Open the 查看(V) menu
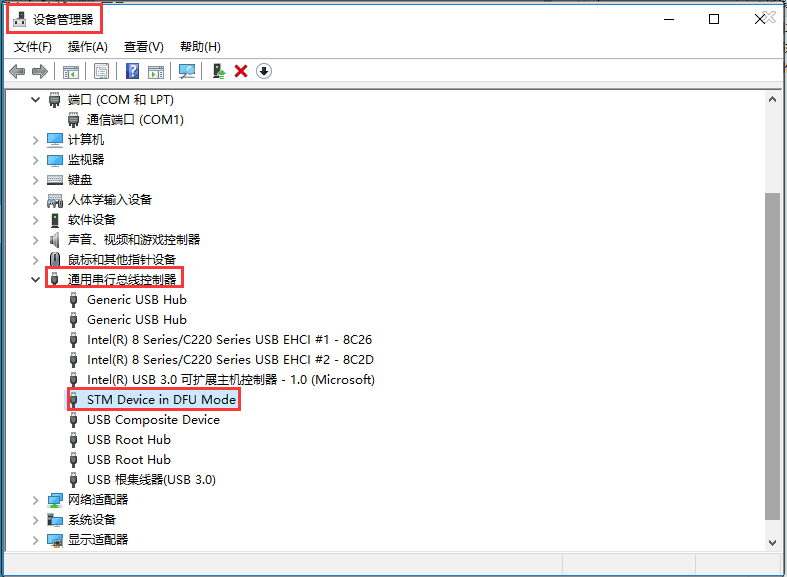This screenshot has width=787, height=577. tap(143, 47)
